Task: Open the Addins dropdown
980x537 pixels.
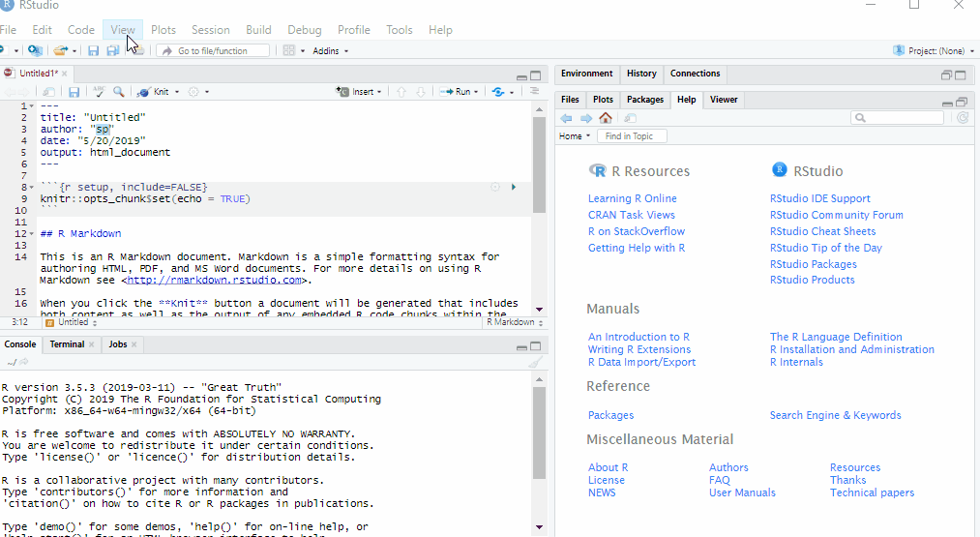Action: point(331,50)
